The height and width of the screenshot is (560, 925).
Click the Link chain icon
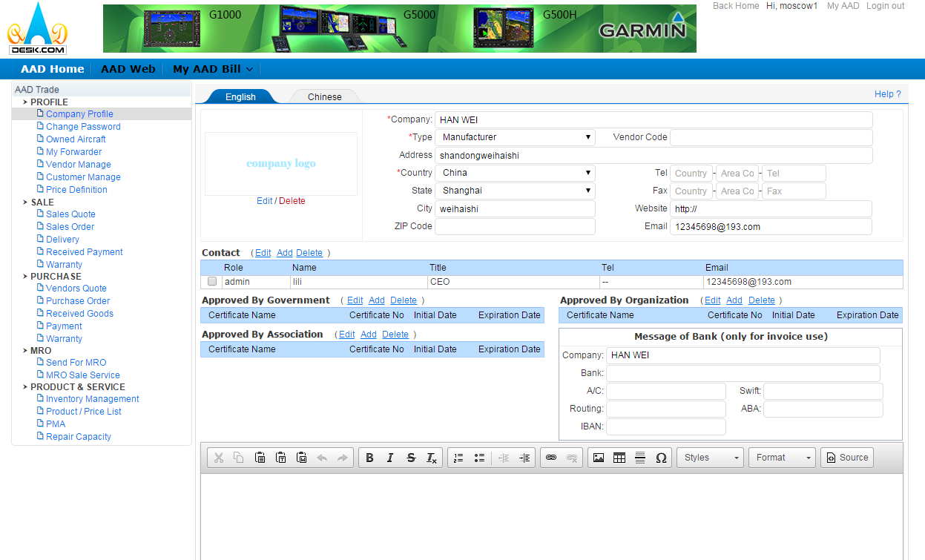pyautogui.click(x=551, y=458)
